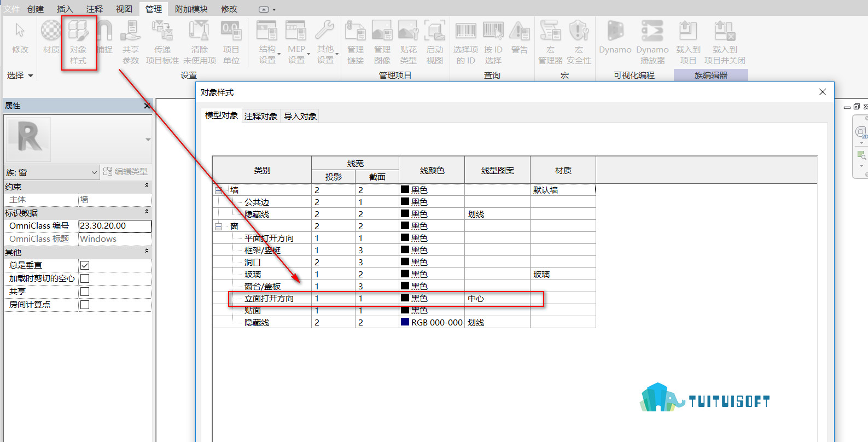Switch to the 视图 ribbon tab

click(124, 9)
